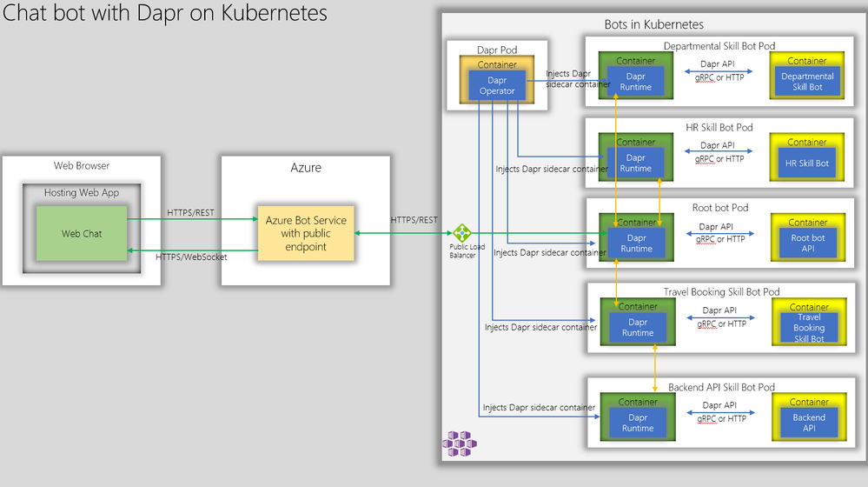The height and width of the screenshot is (487, 868).
Task: Select Dapr Runtime in HR Skill Bot Pod
Action: tap(635, 163)
